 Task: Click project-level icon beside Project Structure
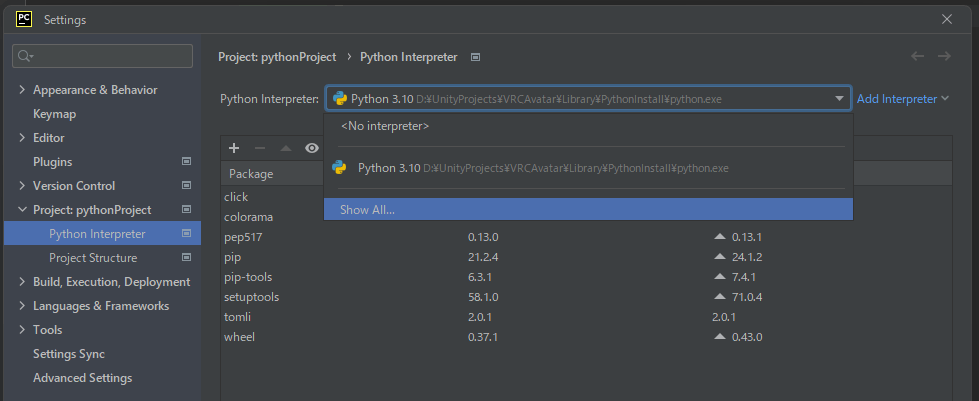[x=186, y=257]
